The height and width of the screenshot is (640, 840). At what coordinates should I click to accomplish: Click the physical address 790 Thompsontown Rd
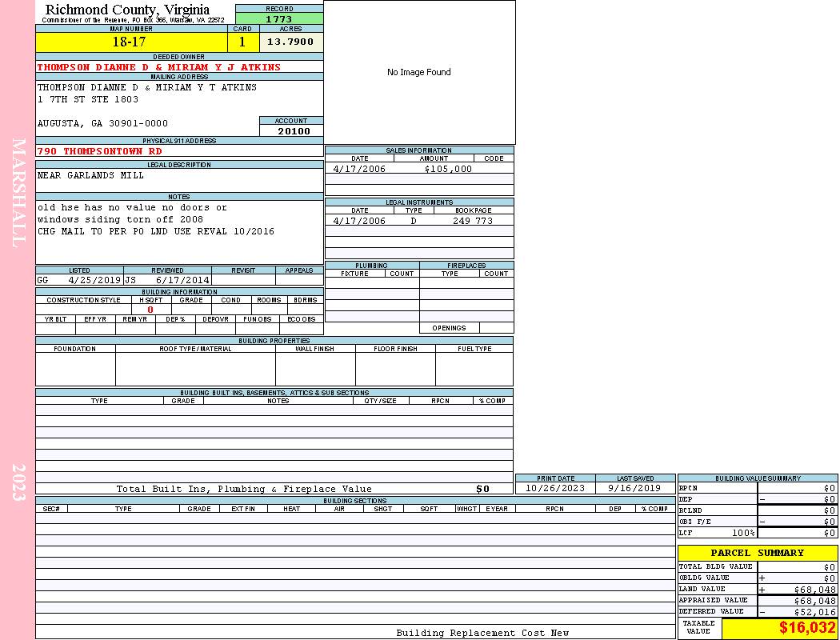(x=100, y=150)
